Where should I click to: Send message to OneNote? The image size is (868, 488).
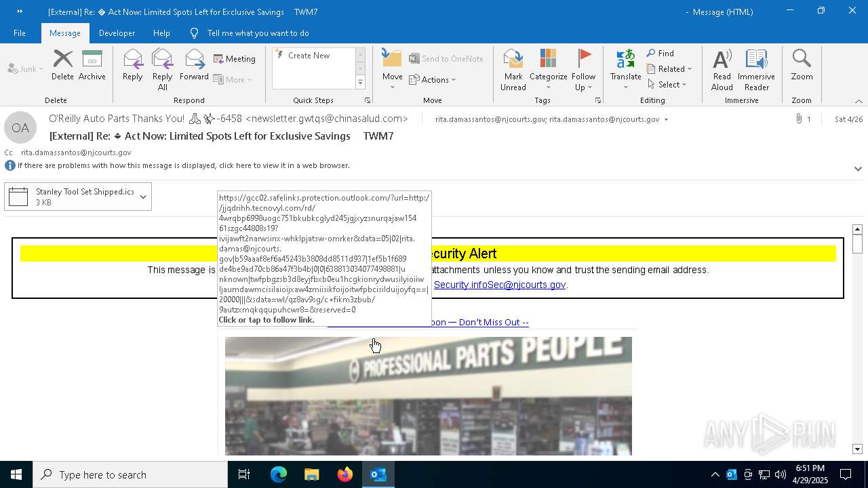[x=446, y=59]
